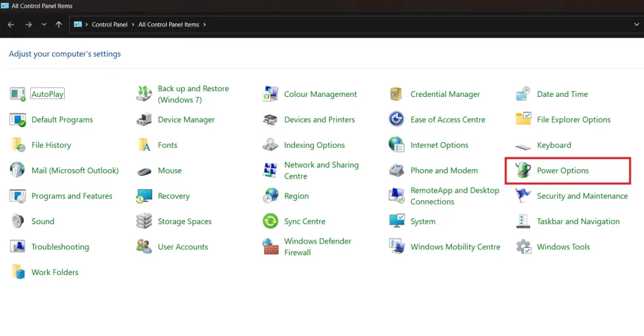This screenshot has height=336, width=644.
Task: Click the RemoteApp and Desktop Connections icon
Action: [x=397, y=196]
